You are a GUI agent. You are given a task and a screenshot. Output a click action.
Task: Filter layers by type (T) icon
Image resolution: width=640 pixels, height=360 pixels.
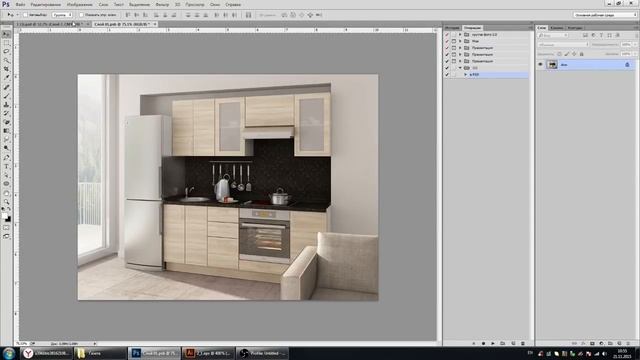tap(601, 36)
